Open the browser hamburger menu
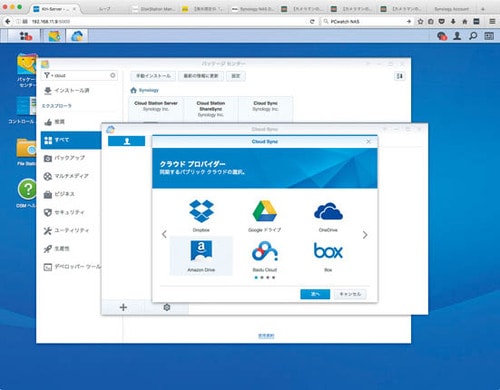 coord(492,21)
